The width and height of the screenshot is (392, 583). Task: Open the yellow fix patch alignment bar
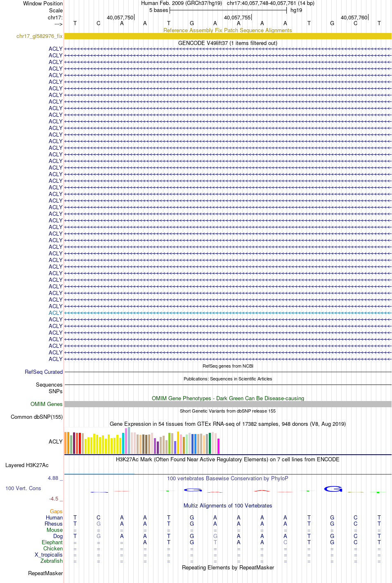[x=228, y=36]
